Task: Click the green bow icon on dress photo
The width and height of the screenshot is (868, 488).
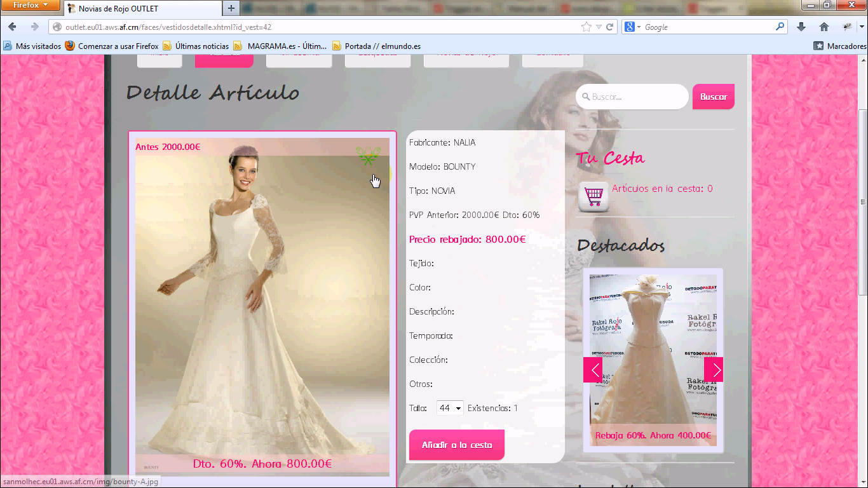Action: pyautogui.click(x=368, y=156)
